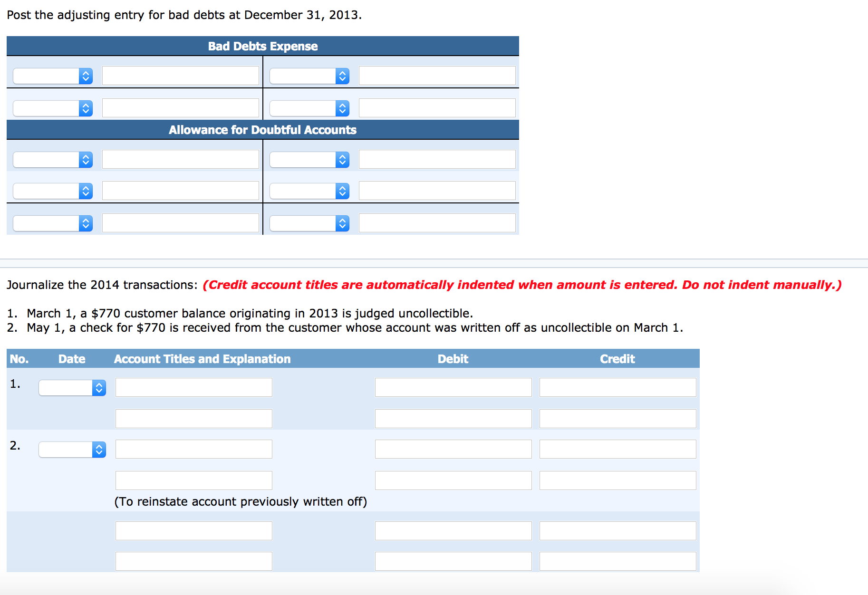Open the second-row date dropdown on Bad Debts Expense debit side

point(52,107)
